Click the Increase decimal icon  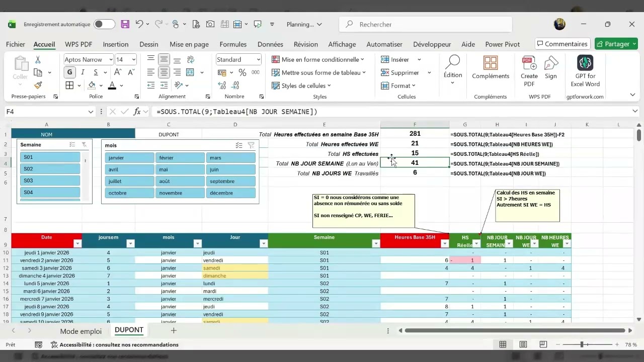tap(222, 85)
